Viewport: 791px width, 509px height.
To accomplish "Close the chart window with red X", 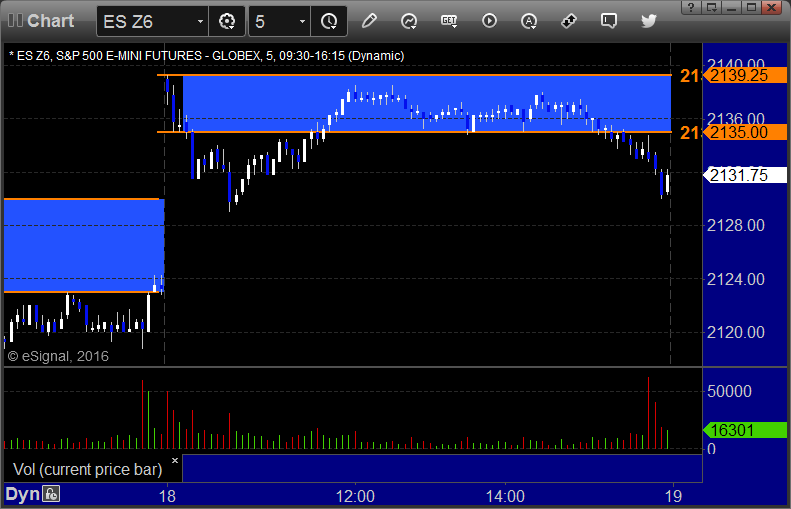I will (771, 7).
